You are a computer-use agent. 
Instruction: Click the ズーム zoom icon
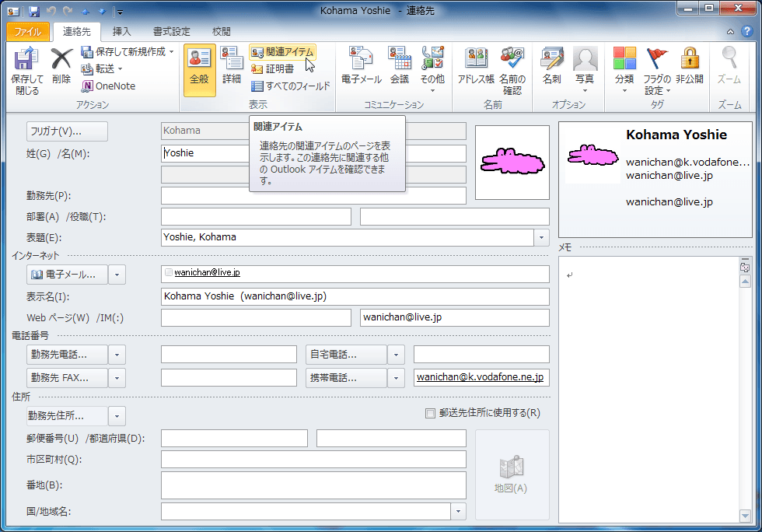pos(729,66)
